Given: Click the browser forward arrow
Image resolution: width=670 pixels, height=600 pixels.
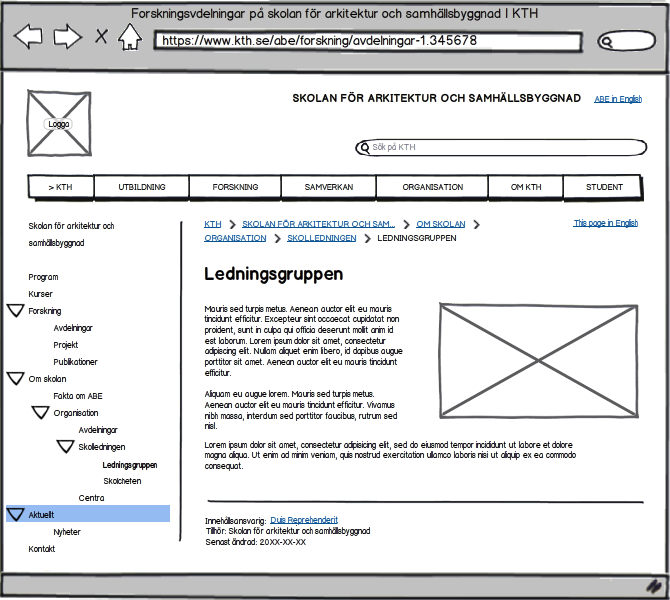Looking at the screenshot, I should 67,38.
